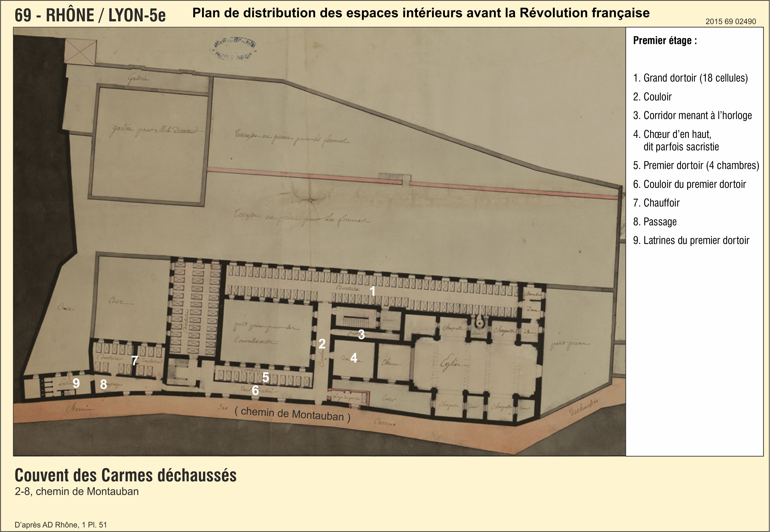This screenshot has height=532, width=770.
Task: Click the heading "69 - RHÔNE / LYON-5e"
Action: (90, 15)
